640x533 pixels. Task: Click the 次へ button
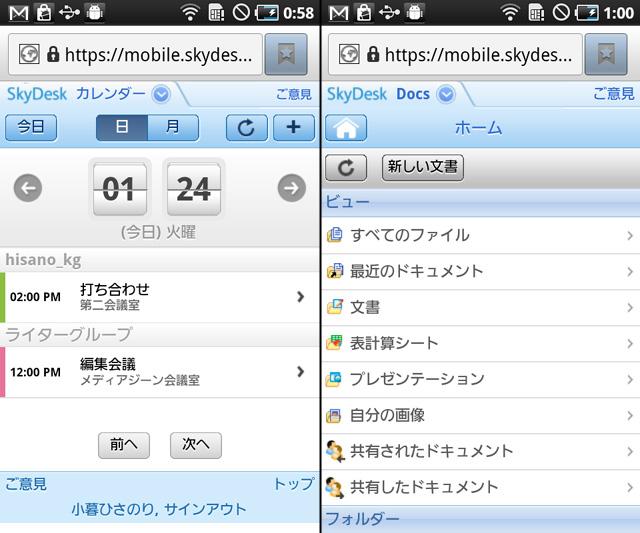196,445
